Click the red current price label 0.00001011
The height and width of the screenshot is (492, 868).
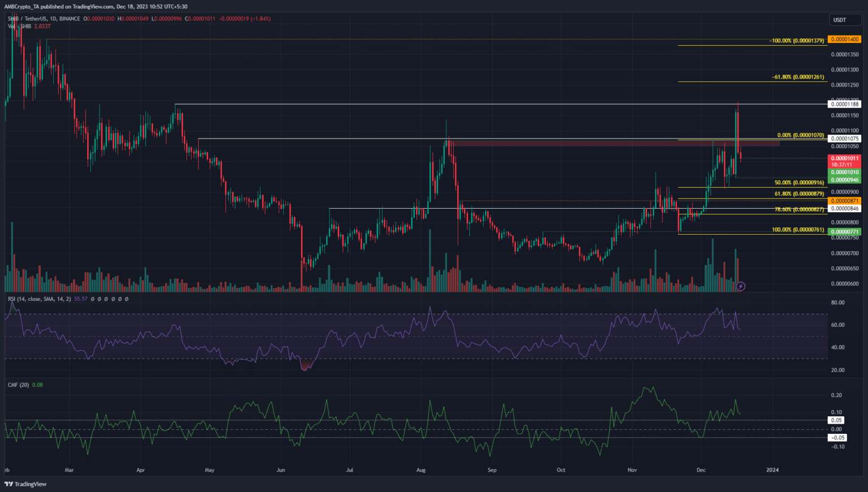[x=844, y=159]
